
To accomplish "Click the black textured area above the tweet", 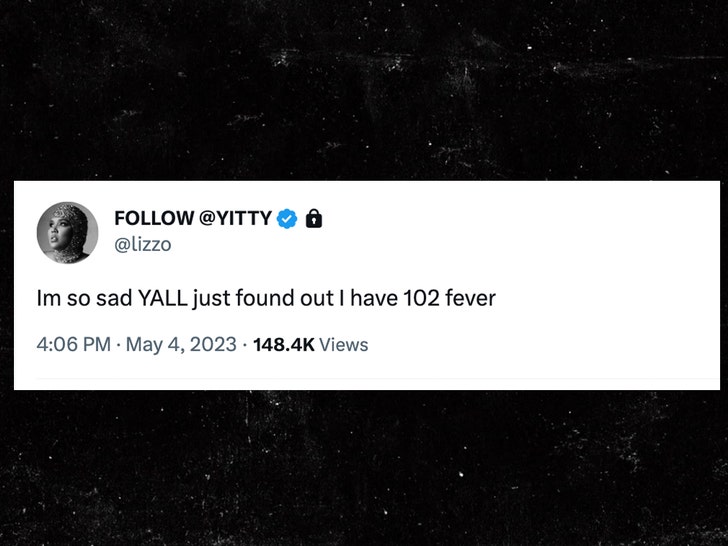I will (364, 90).
